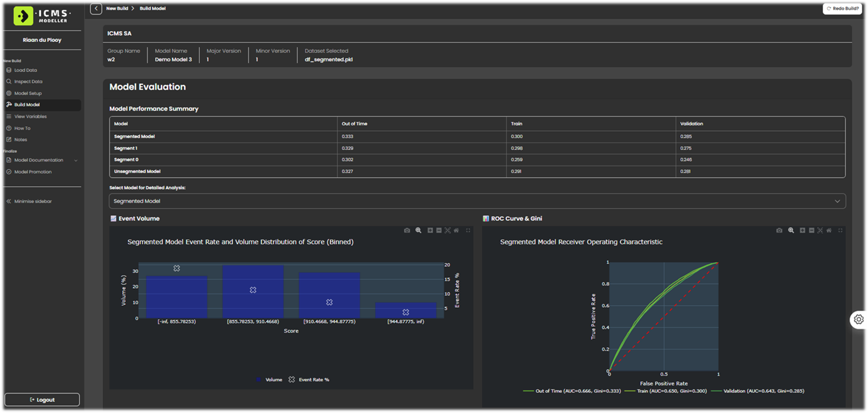This screenshot has width=868, height=413.
Task: Click zoom in plus on ROC chart toolbar
Action: point(802,230)
